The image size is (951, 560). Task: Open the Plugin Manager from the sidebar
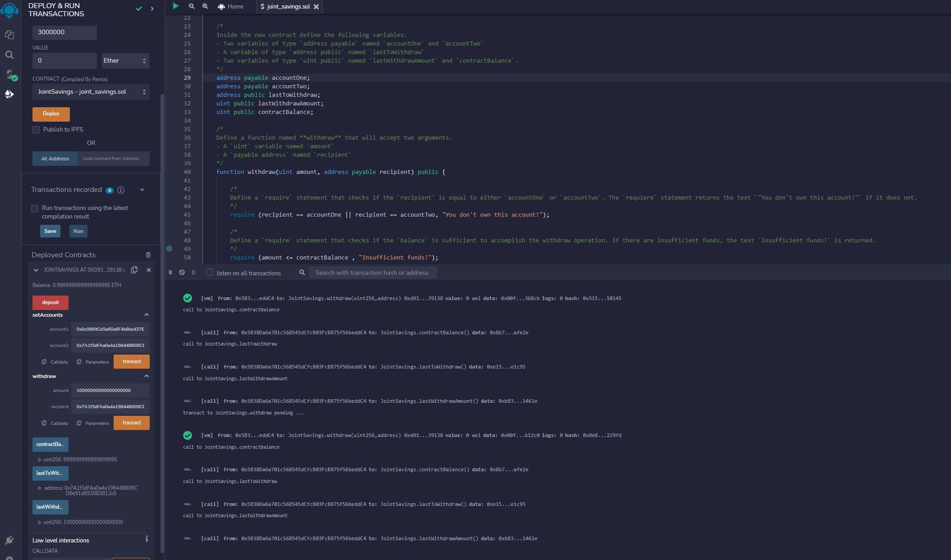(x=9, y=539)
